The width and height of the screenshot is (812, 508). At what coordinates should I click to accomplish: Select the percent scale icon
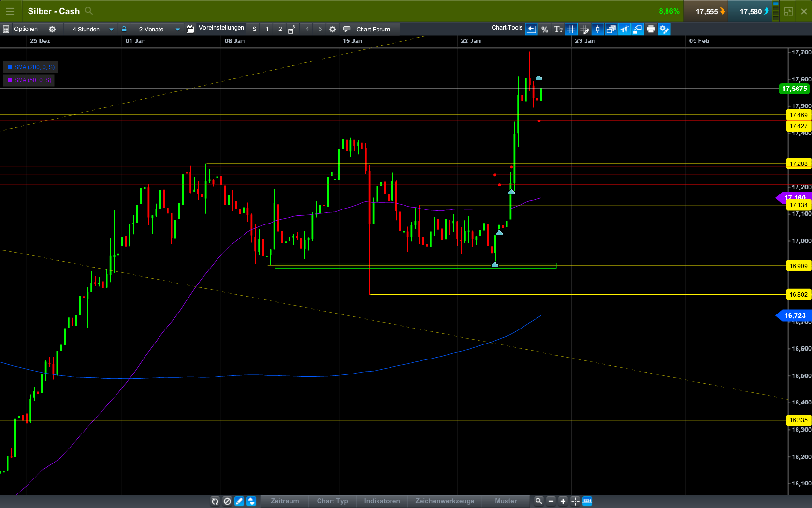click(545, 29)
